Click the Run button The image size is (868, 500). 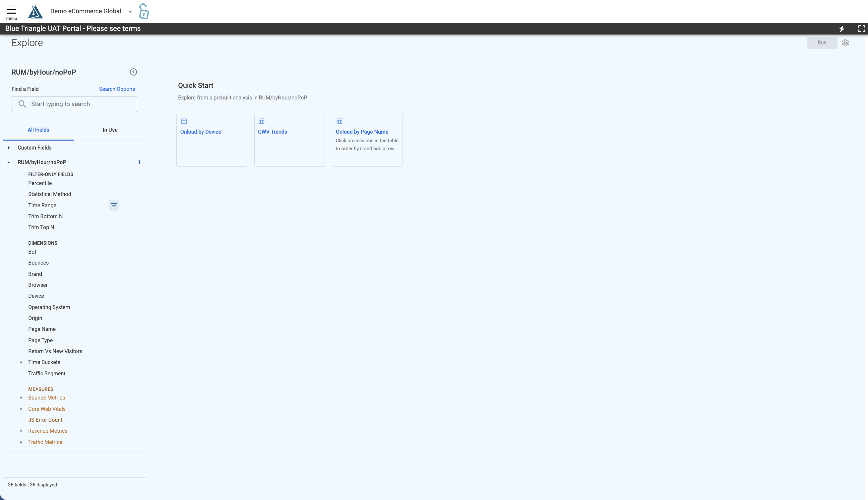coord(822,43)
